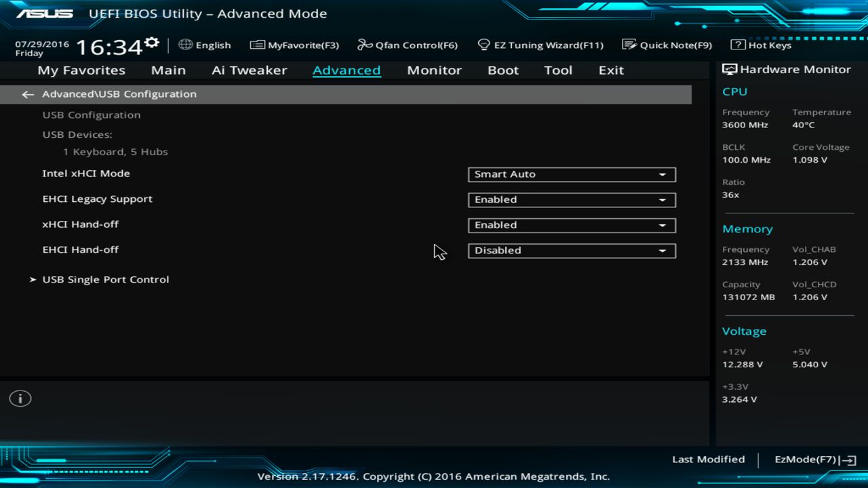Open the language selector showing English
This screenshot has height=488, width=868.
coord(205,45)
